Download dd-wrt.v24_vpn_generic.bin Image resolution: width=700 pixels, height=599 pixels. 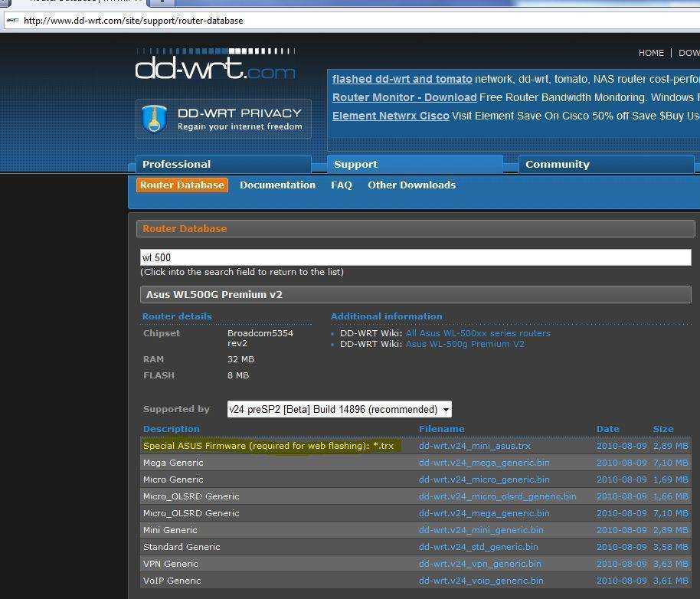pos(480,564)
